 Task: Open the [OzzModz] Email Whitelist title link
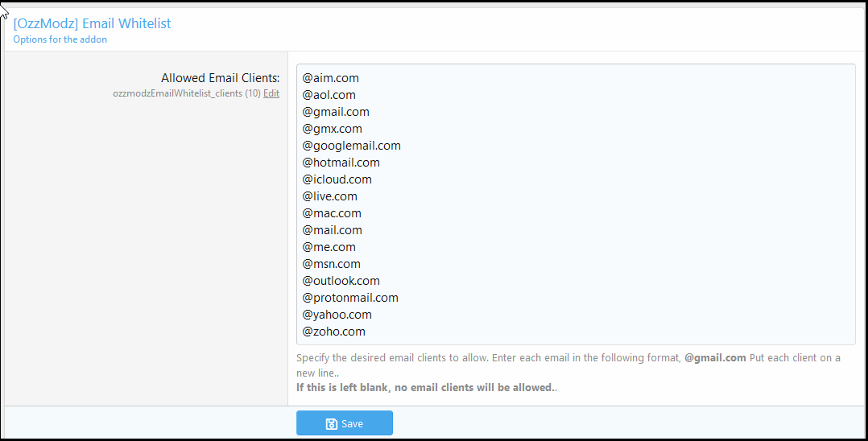[92, 23]
